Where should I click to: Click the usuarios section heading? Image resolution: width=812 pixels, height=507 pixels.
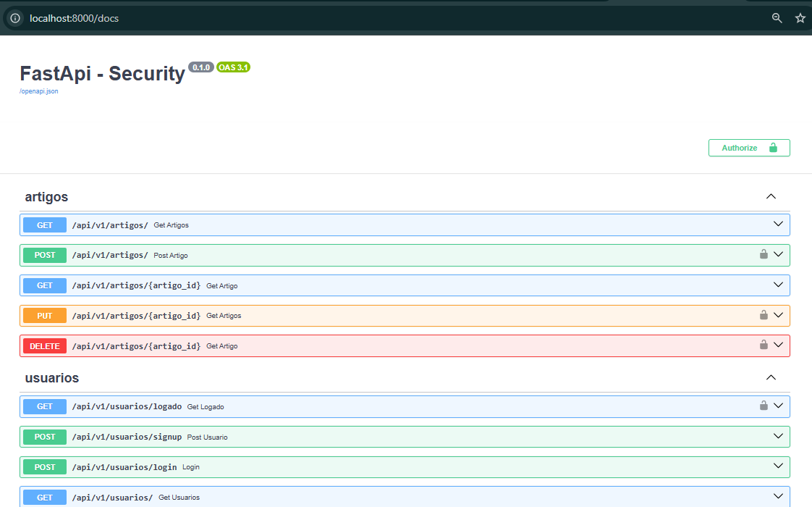click(52, 378)
